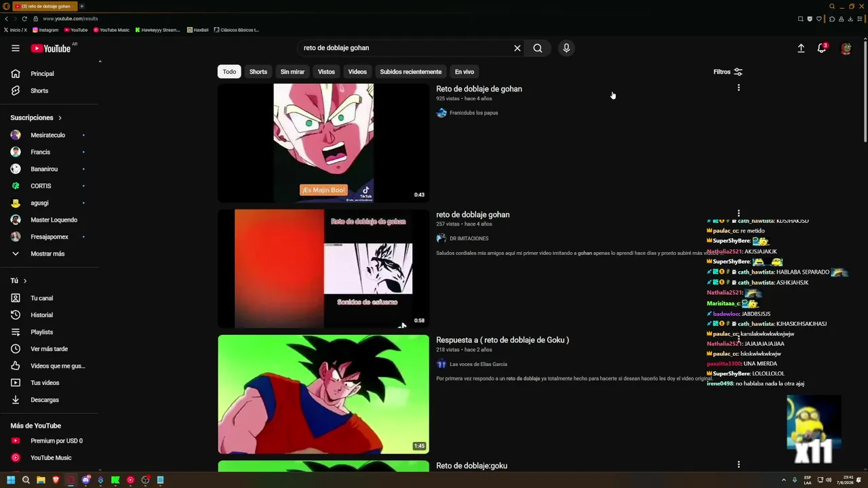Open Premium por USD 0
Screen dimensions: 868x488
point(51,441)
